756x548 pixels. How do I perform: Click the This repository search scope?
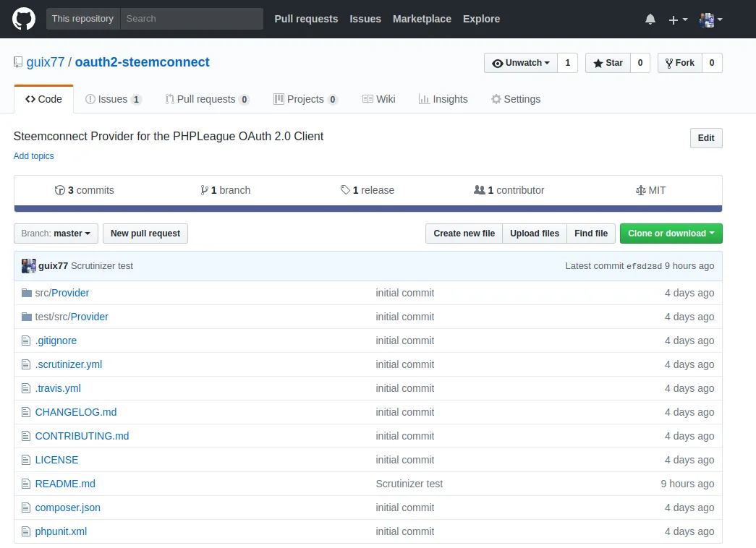(x=83, y=19)
